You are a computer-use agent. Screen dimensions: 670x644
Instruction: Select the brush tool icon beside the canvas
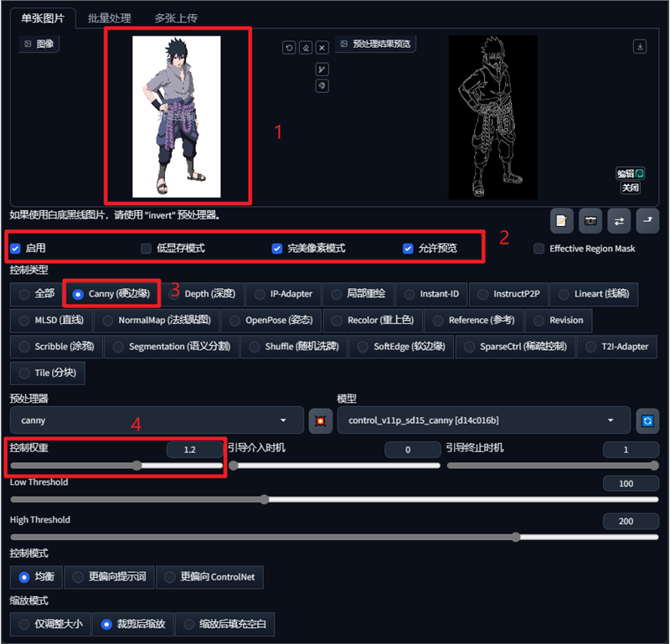pyautogui.click(x=322, y=69)
